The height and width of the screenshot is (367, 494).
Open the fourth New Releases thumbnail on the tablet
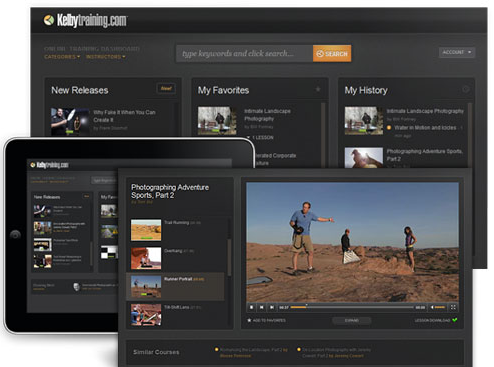tap(42, 261)
